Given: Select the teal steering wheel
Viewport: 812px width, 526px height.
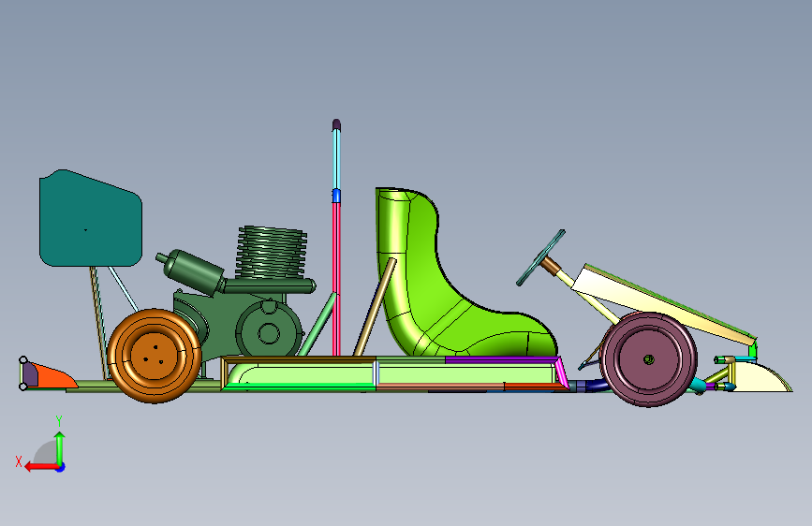Looking at the screenshot, I should tap(540, 257).
